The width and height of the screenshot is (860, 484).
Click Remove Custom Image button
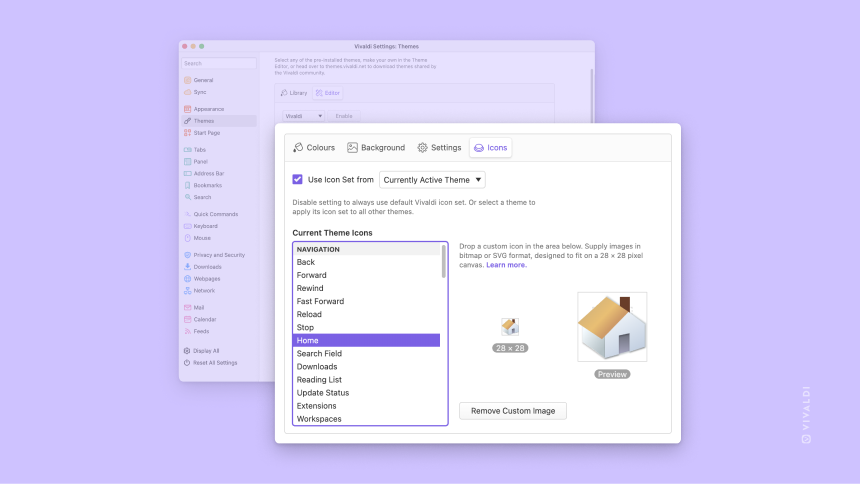pos(513,411)
